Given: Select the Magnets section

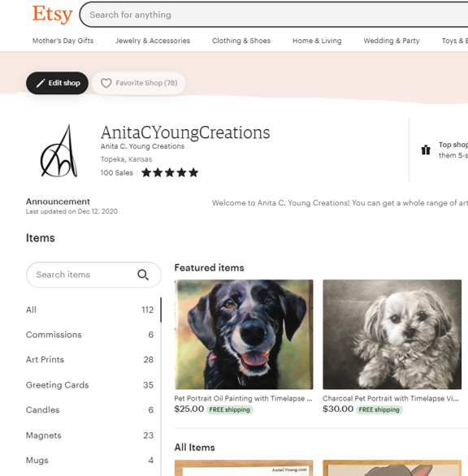Looking at the screenshot, I should 90,435.
